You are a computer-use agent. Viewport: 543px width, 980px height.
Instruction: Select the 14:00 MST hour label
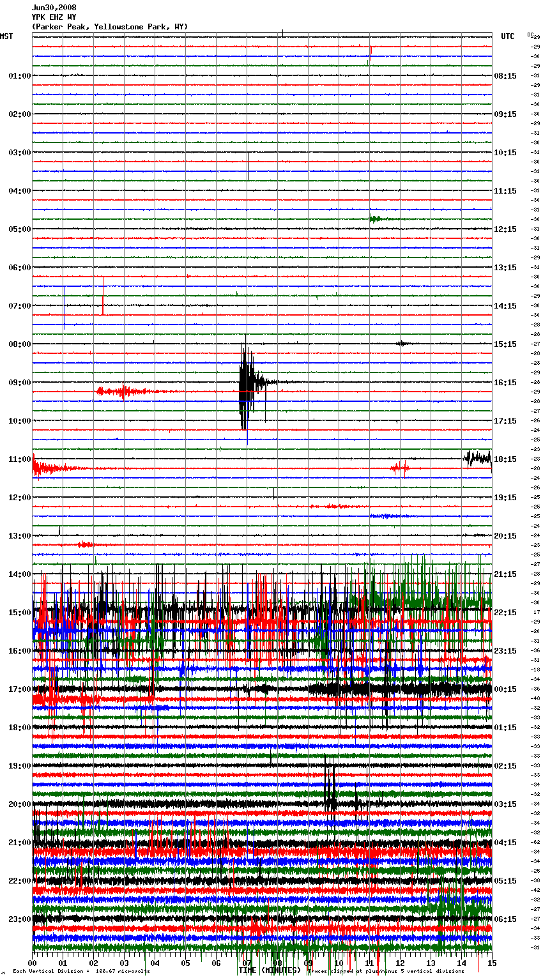tap(20, 574)
